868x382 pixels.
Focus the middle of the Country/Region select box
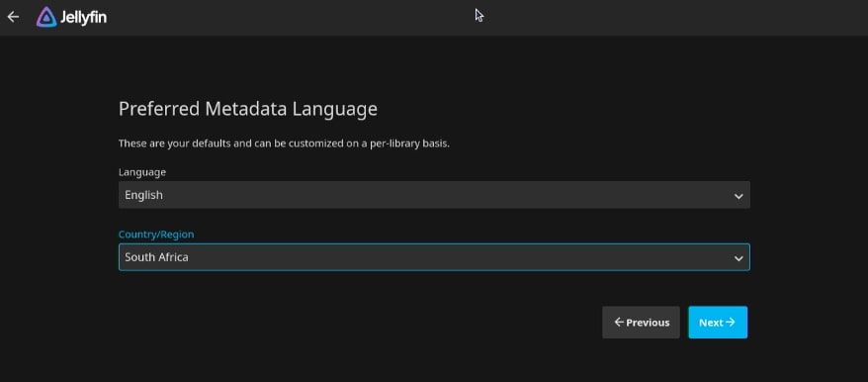(434, 257)
